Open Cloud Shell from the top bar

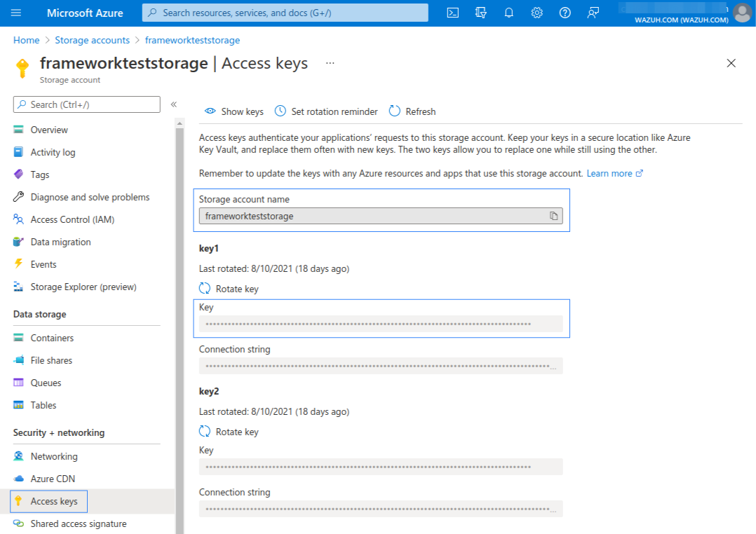(x=453, y=13)
